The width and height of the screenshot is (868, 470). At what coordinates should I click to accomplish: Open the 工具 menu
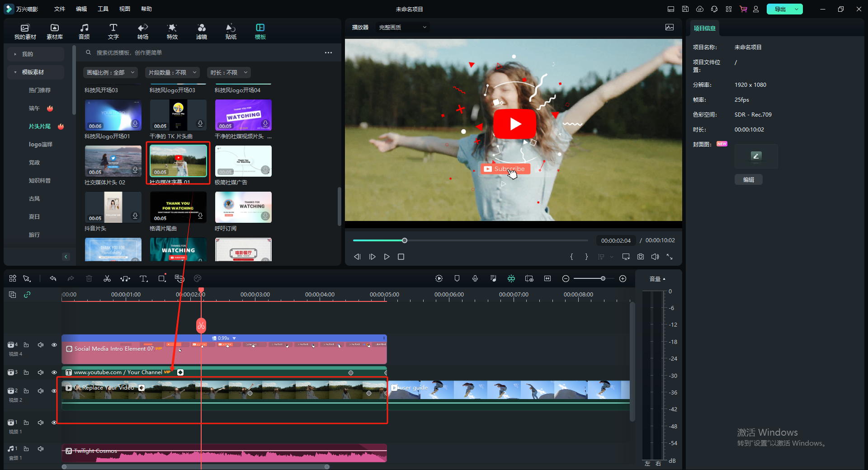point(103,9)
